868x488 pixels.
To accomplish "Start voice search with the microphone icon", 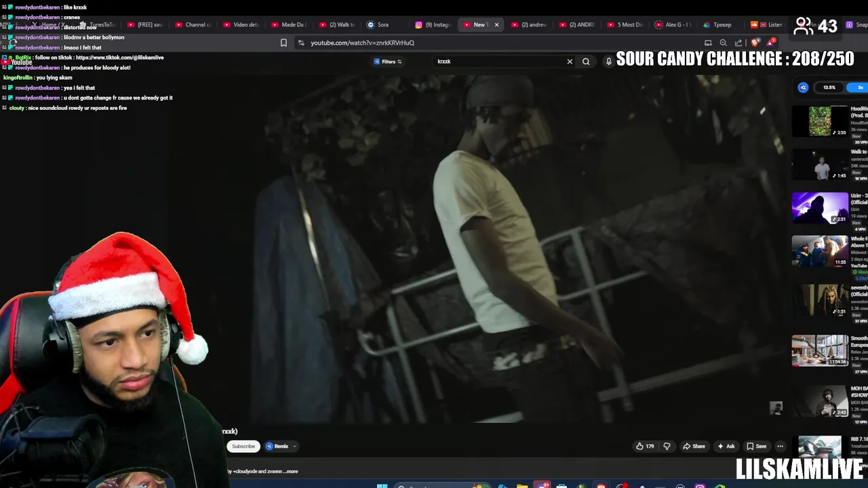I will 608,62.
